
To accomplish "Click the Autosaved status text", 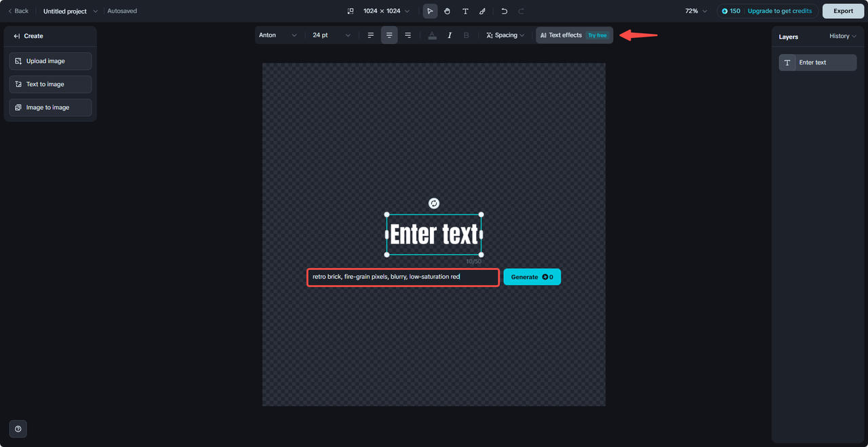I will pos(122,11).
